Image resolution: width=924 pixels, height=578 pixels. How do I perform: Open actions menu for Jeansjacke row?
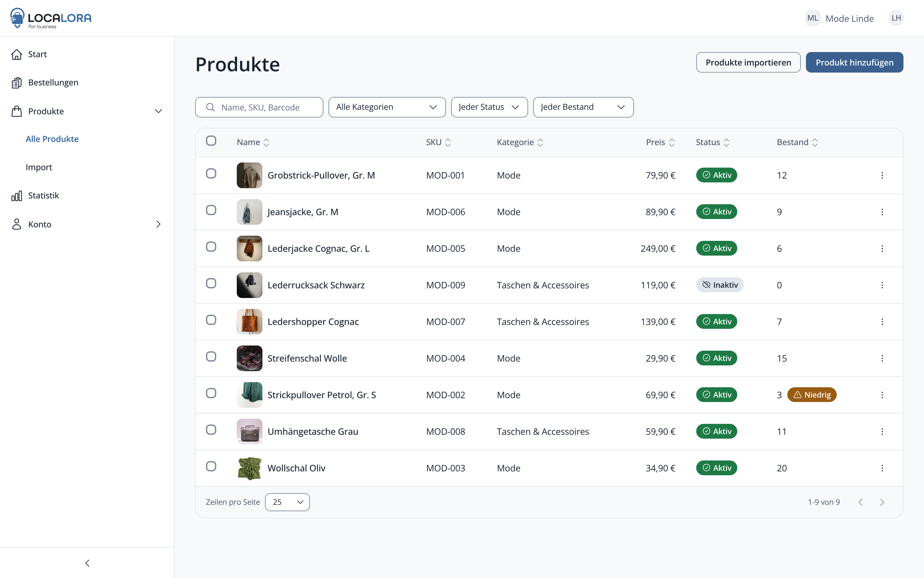pos(882,212)
